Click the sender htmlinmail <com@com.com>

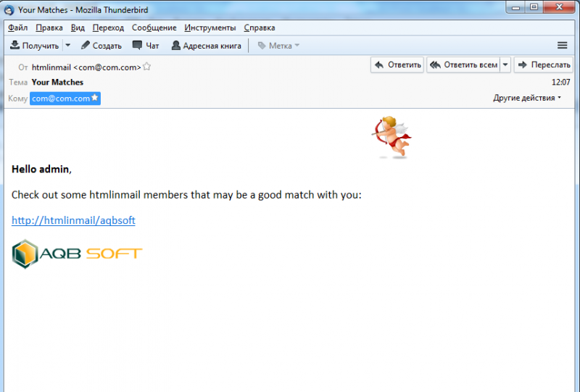click(x=86, y=67)
